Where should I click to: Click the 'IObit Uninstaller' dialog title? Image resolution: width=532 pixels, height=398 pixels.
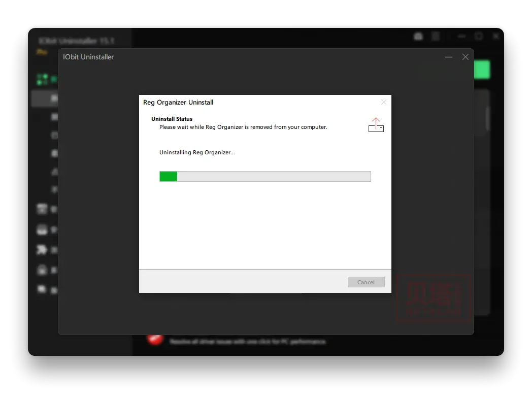(88, 57)
